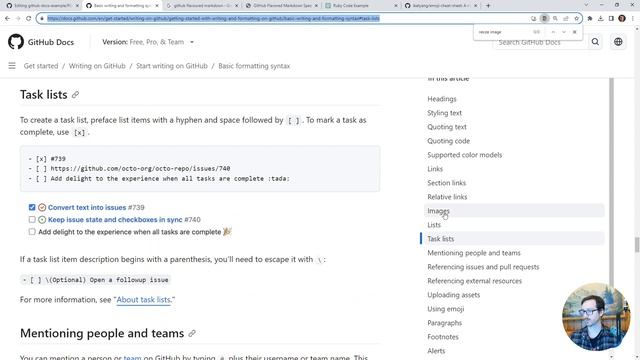The height and width of the screenshot is (360, 640).
Task: Click the browser address bar URL
Action: click(x=213, y=18)
